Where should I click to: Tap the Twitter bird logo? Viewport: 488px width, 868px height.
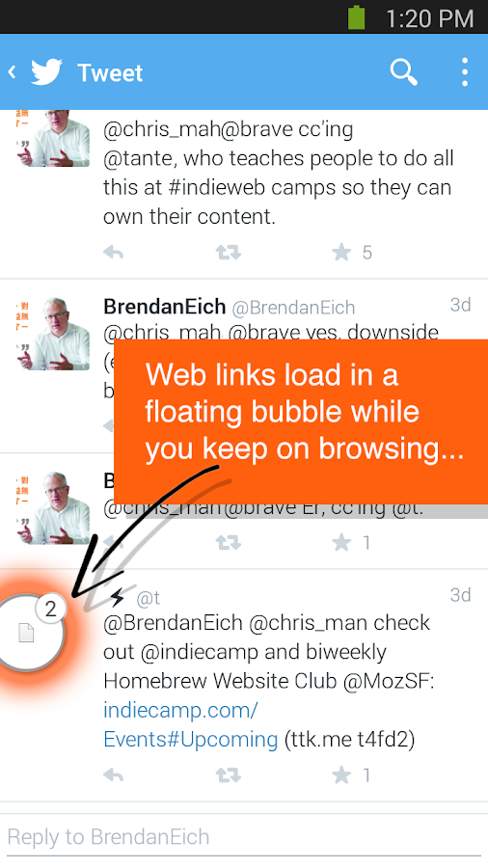tap(46, 72)
